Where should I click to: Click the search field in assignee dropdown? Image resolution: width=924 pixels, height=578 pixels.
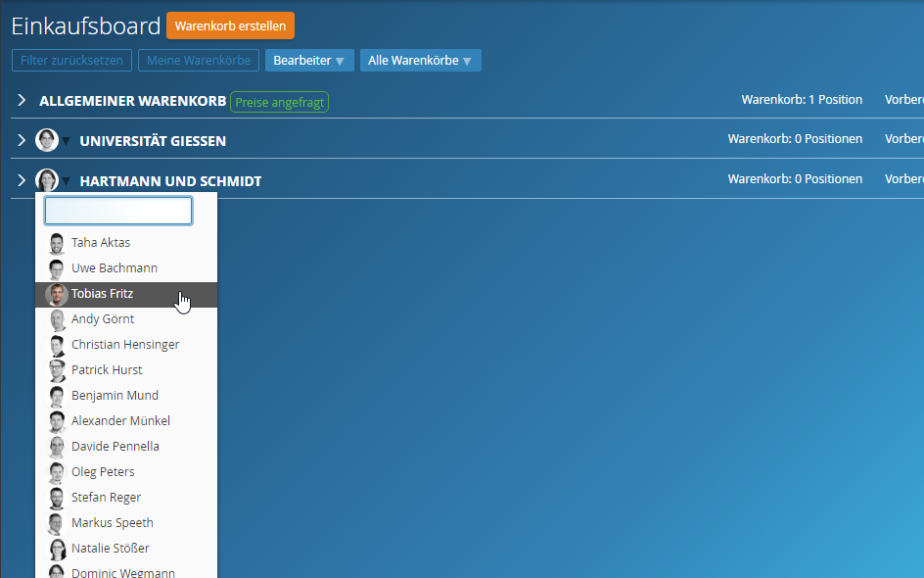point(118,211)
